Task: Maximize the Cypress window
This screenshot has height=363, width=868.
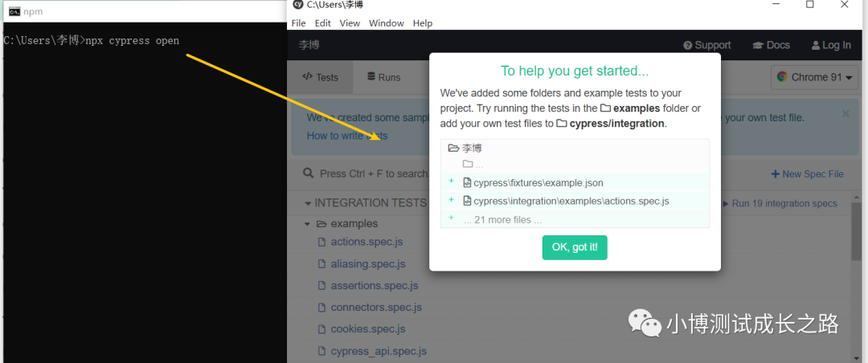Action: (810, 5)
